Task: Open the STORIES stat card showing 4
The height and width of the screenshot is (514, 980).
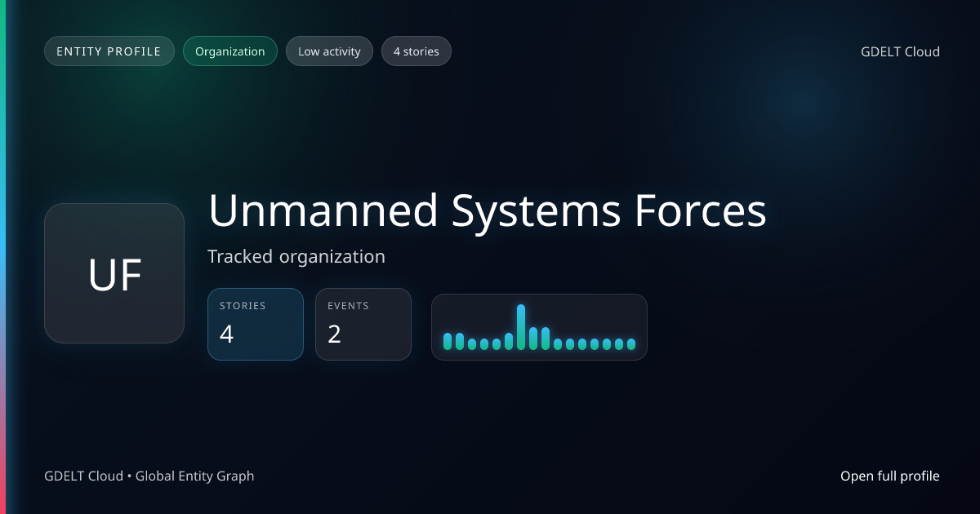Action: point(256,324)
